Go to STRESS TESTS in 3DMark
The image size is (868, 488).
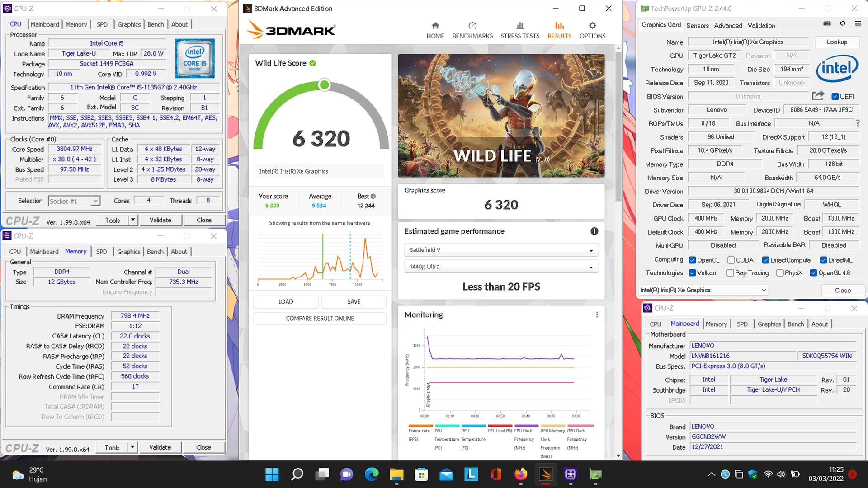[x=520, y=30]
